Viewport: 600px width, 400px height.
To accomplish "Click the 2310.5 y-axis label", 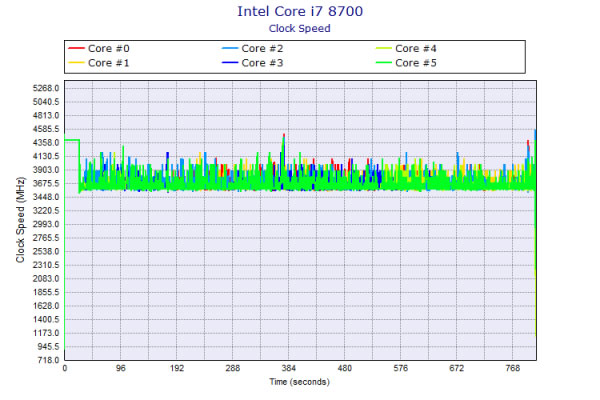I will click(46, 265).
